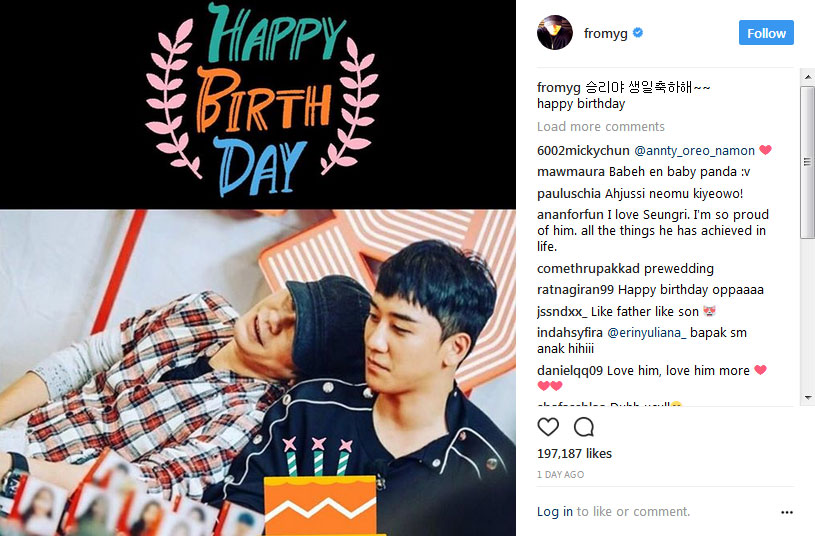The width and height of the screenshot is (815, 536).
Task: Click the blue verified badge icon
Action: pos(638,33)
